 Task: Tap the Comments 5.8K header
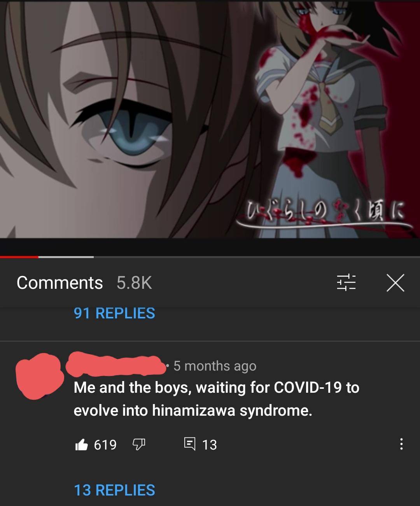click(x=84, y=283)
